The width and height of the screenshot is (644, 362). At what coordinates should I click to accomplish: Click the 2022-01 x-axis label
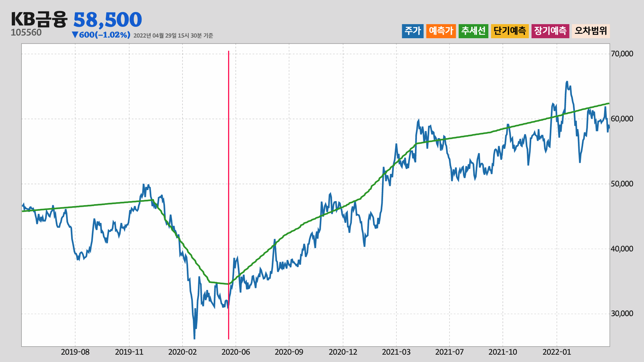[x=557, y=352]
